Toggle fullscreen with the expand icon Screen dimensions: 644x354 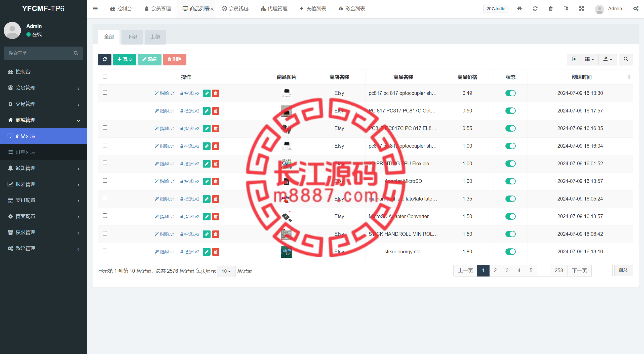coord(581,9)
